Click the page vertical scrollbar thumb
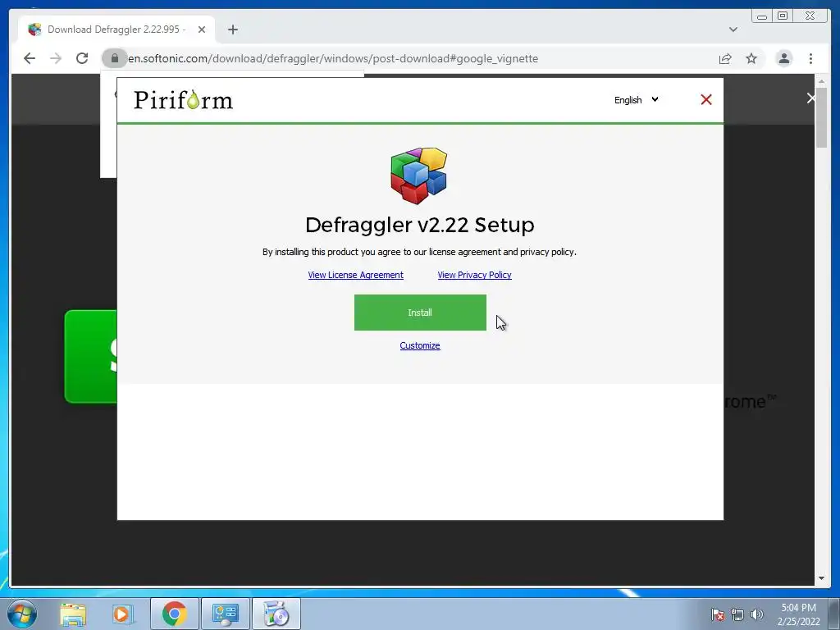 point(821,116)
